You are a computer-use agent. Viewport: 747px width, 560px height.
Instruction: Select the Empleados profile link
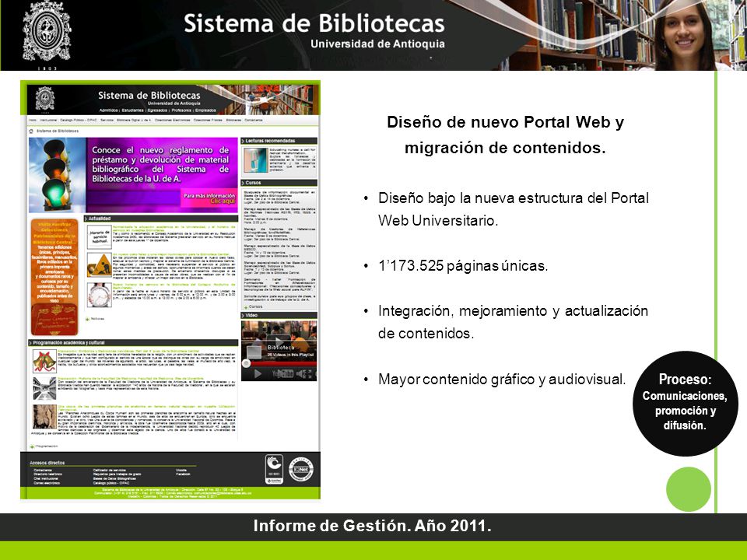pyautogui.click(x=205, y=110)
